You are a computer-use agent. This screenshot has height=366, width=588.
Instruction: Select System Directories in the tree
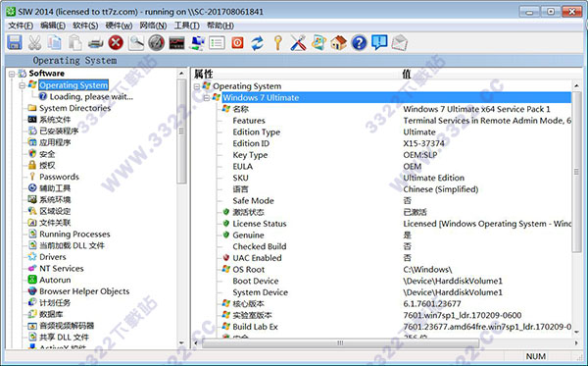[75, 108]
